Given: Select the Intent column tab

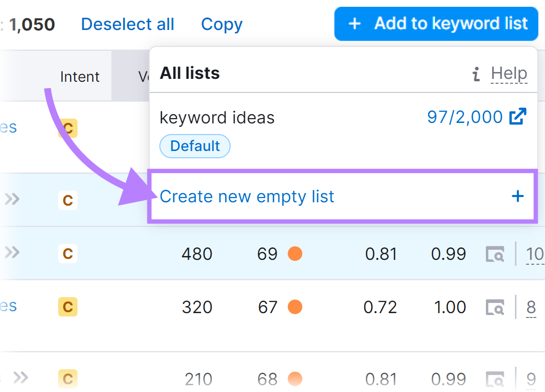Looking at the screenshot, I should 79,76.
